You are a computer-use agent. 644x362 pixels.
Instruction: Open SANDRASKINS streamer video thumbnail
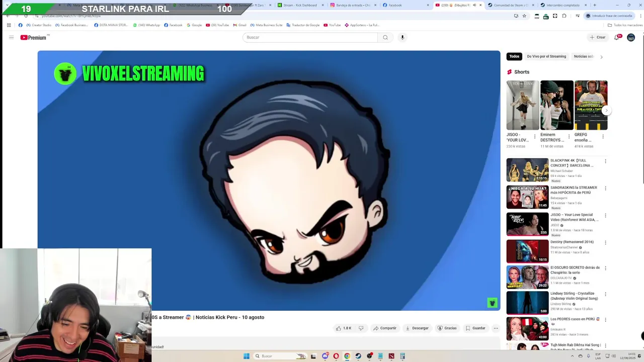coord(527,197)
